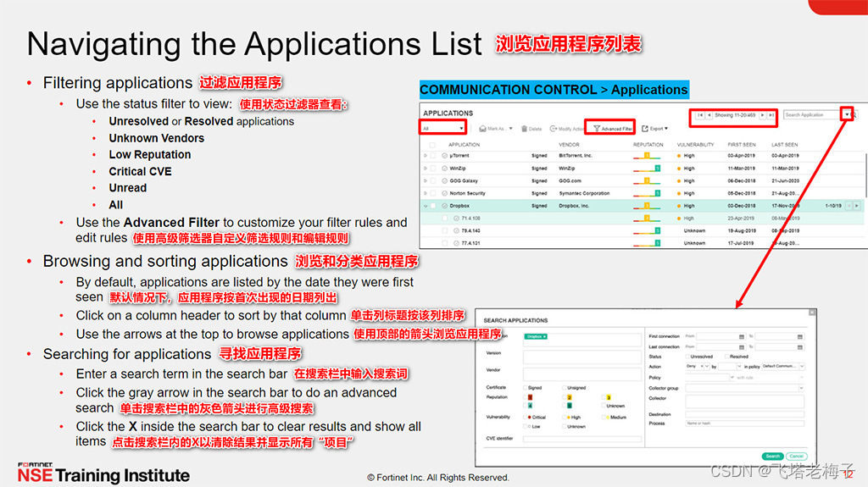
Task: Click the Vendor input field
Action: coord(581,374)
